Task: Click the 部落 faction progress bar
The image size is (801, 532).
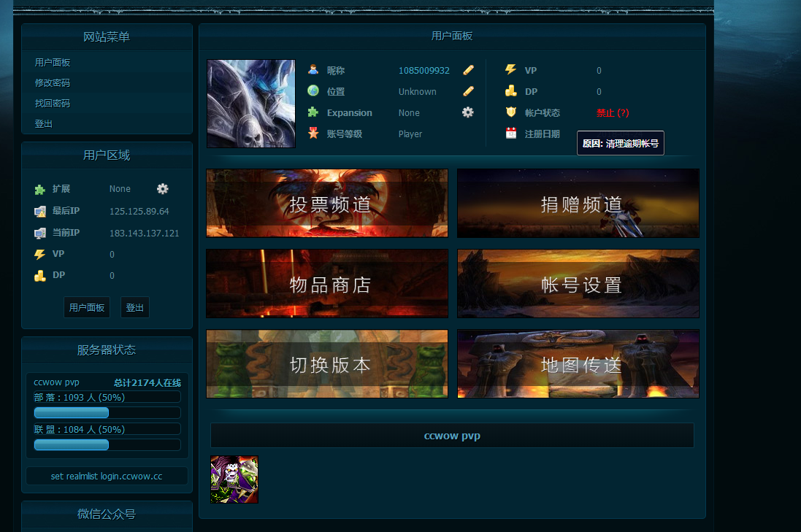Action: click(x=71, y=412)
